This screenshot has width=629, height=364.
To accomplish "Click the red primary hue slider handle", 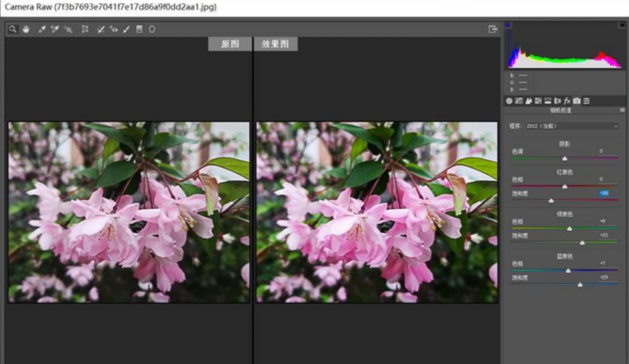I will pos(565,187).
